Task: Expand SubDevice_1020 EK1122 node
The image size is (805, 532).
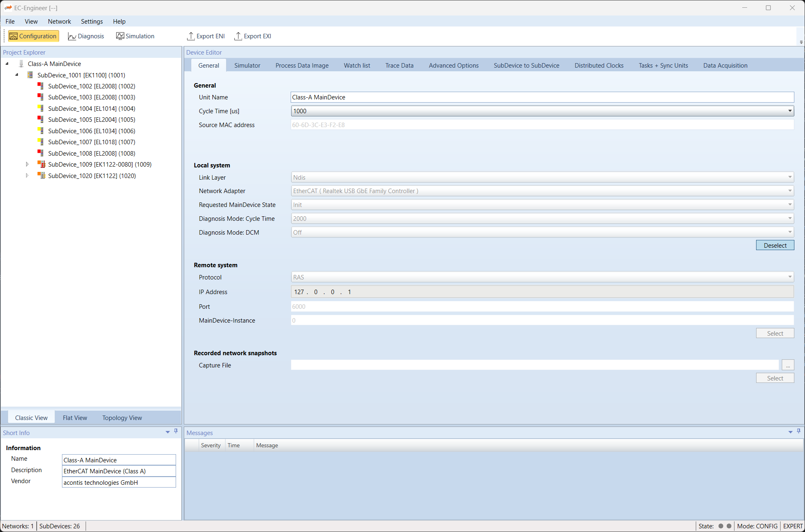Action: [x=27, y=176]
